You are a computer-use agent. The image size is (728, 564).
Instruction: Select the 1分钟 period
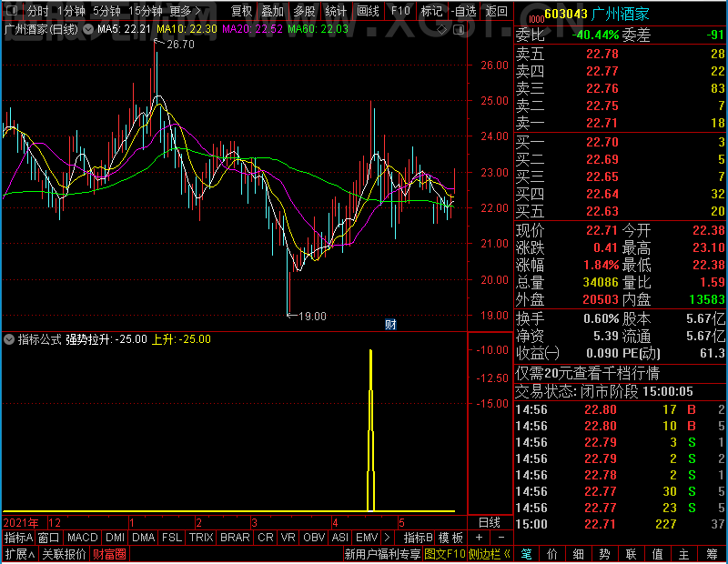point(71,11)
